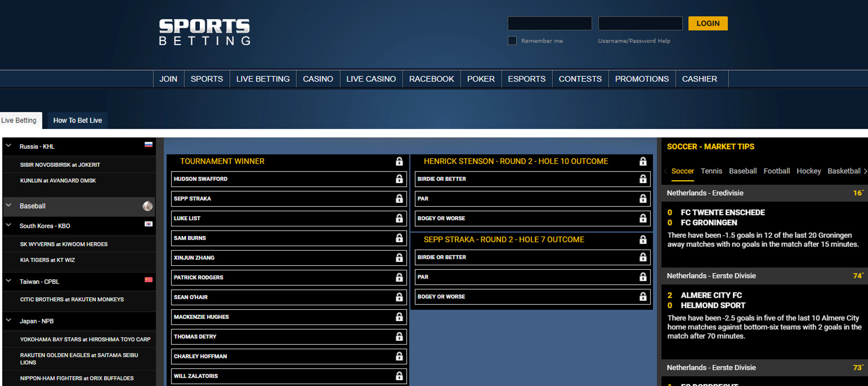Click the lock icon on Sean O'Hair row
The height and width of the screenshot is (386, 868).
(399, 297)
